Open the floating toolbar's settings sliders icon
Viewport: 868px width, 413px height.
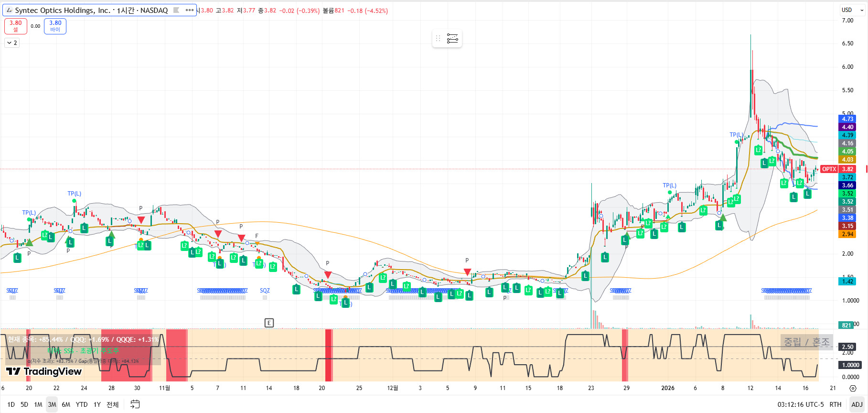point(452,38)
